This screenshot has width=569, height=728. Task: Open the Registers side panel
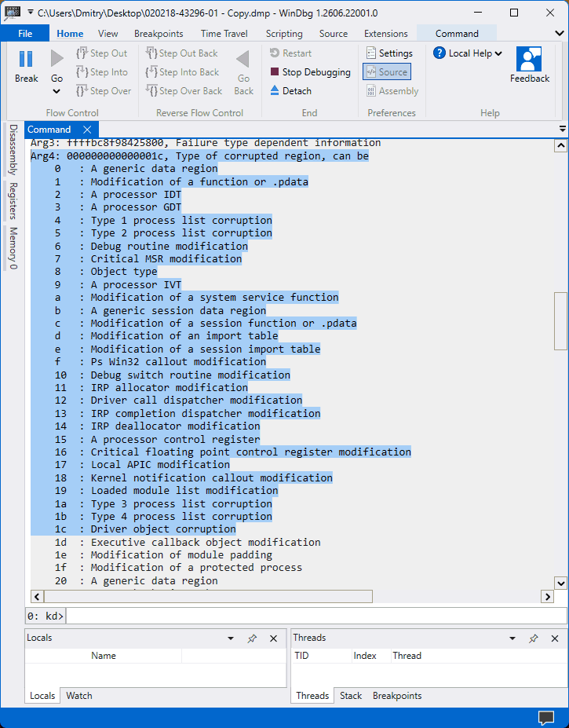point(13,200)
